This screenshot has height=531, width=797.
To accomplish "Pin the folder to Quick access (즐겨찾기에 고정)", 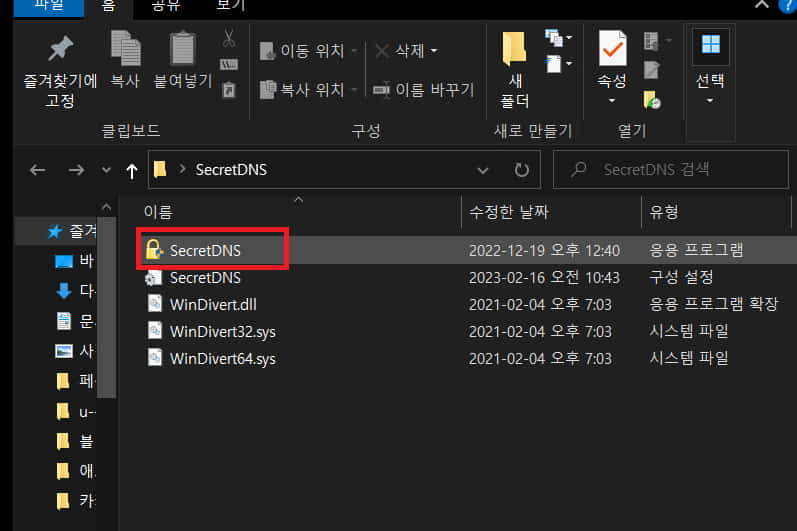I will (60, 71).
